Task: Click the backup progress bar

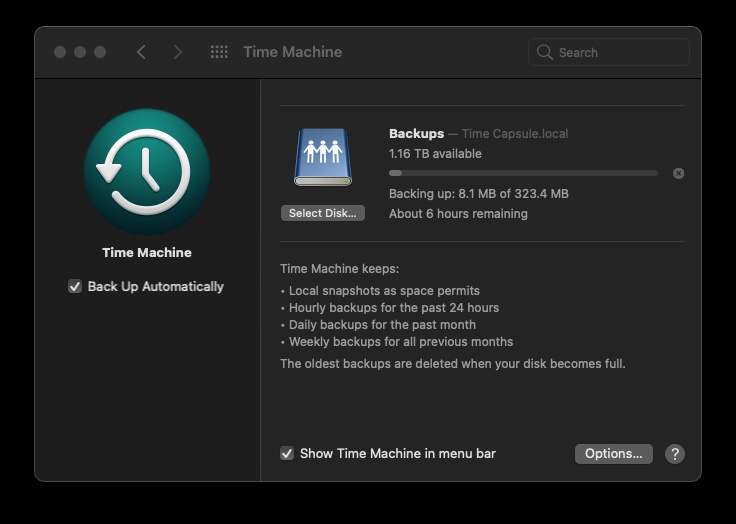Action: pyautogui.click(x=523, y=173)
